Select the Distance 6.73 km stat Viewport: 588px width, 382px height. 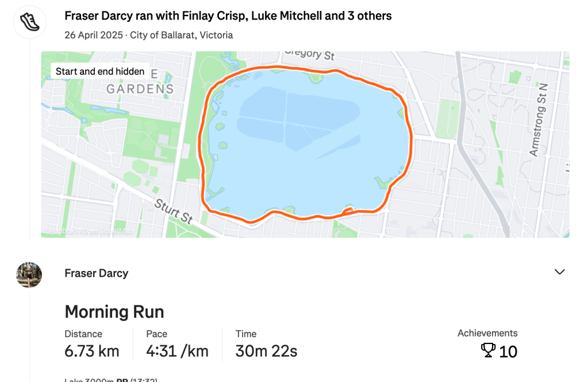[x=92, y=344]
